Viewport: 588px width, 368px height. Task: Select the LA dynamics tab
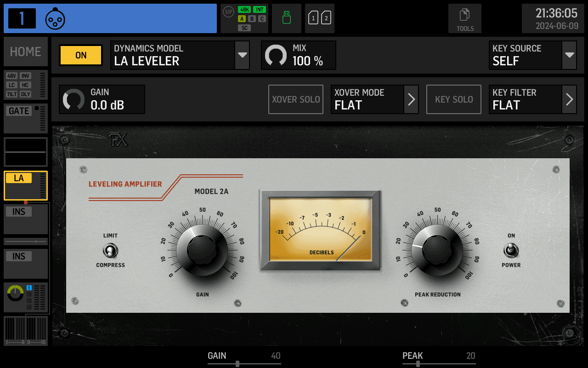pyautogui.click(x=26, y=186)
